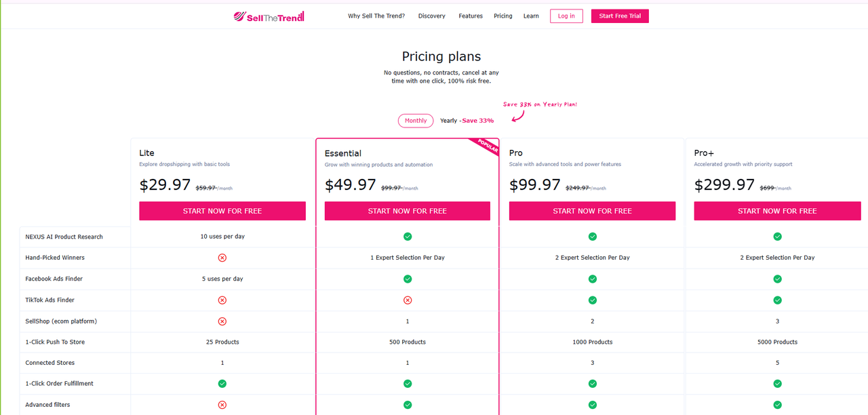Click the red X for Essential TikTok Ads Finder
The image size is (868, 415).
pos(408,300)
